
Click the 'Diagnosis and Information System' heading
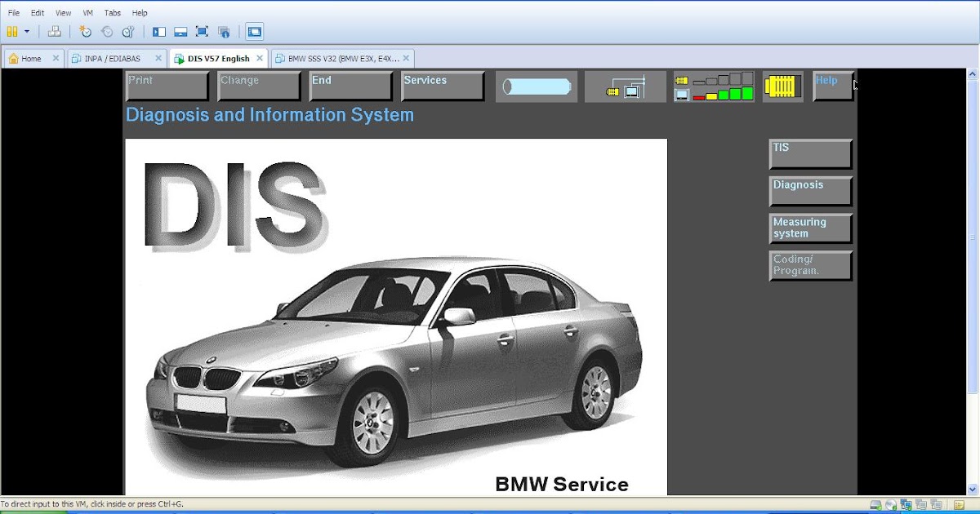pos(269,115)
